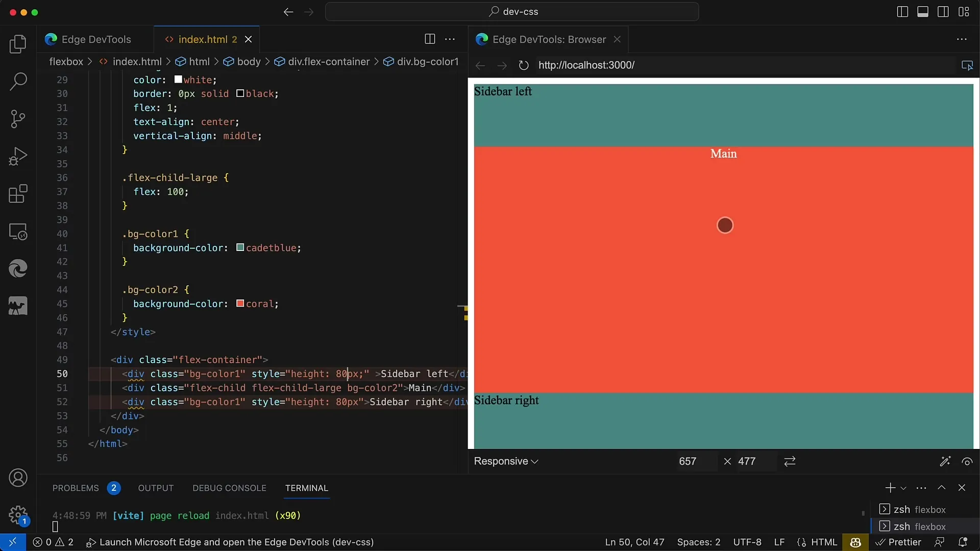Toggle the secondary side bar

click(943, 12)
